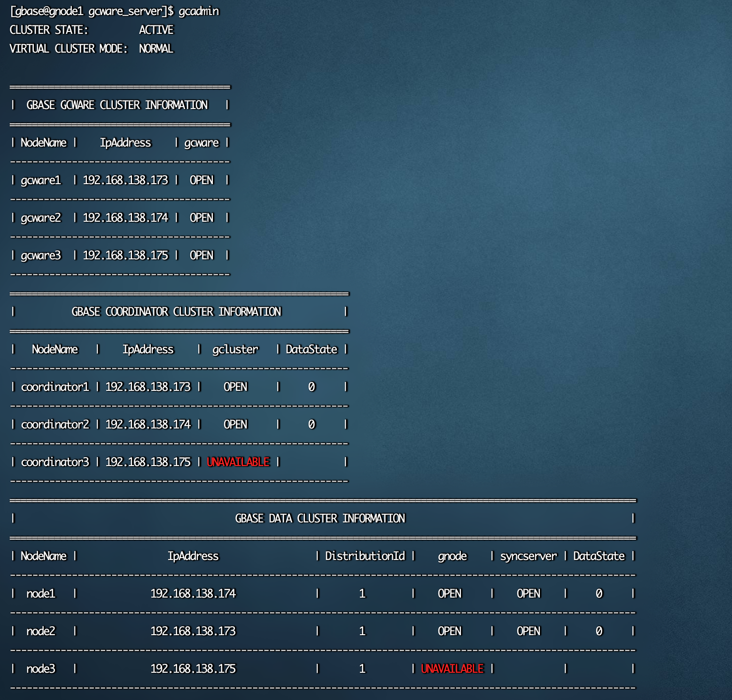Click IpAddress header in the gcware table
The width and height of the screenshot is (732, 700).
(x=125, y=143)
